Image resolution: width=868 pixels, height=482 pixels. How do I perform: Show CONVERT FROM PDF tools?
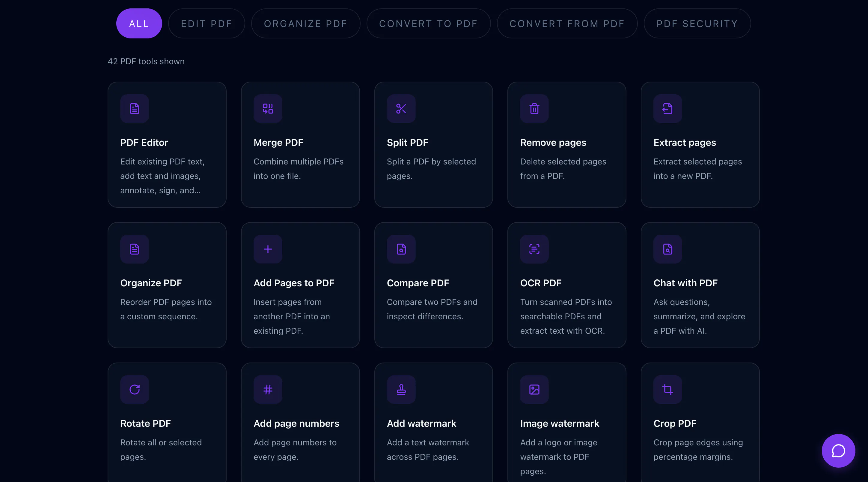coord(567,24)
